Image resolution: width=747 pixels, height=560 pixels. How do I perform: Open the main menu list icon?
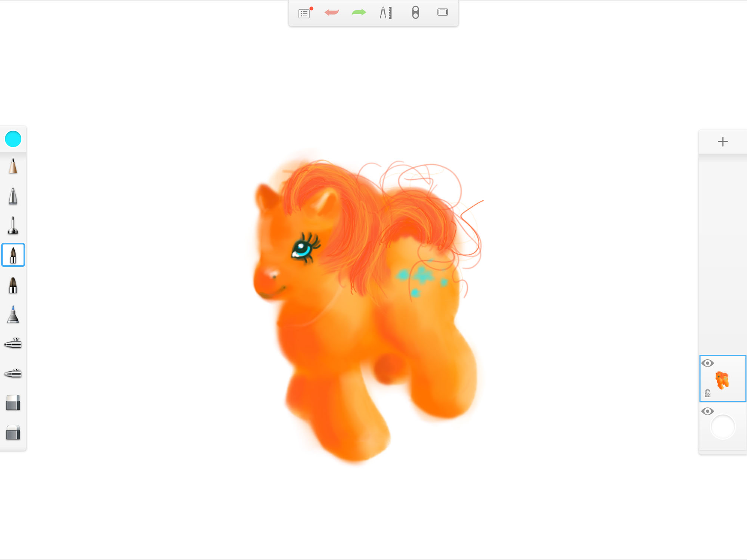(304, 13)
